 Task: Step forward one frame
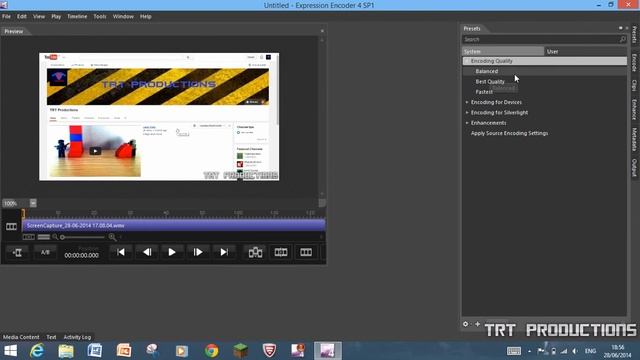[198, 252]
